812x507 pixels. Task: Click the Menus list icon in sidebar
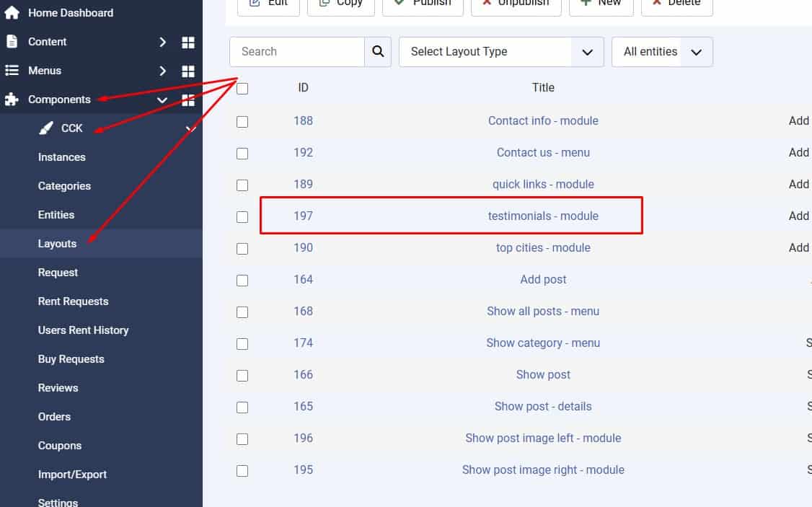click(x=12, y=71)
